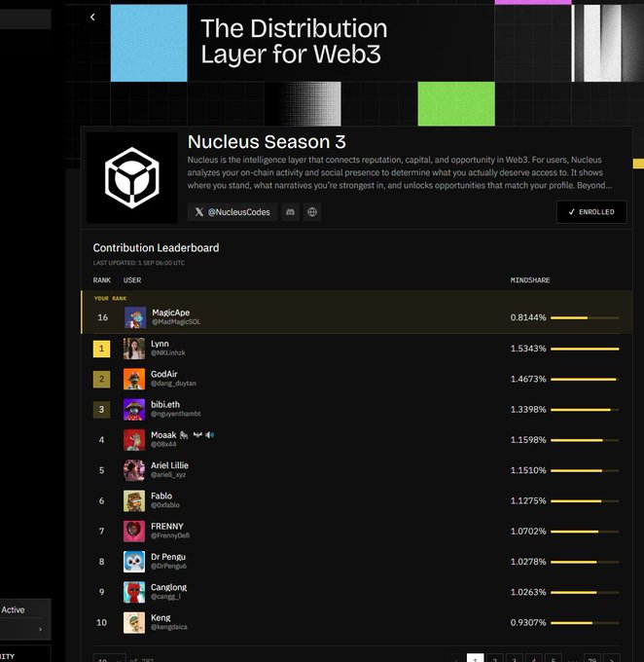Select the user name Moaak
This screenshot has width=644, height=662.
click(x=163, y=435)
